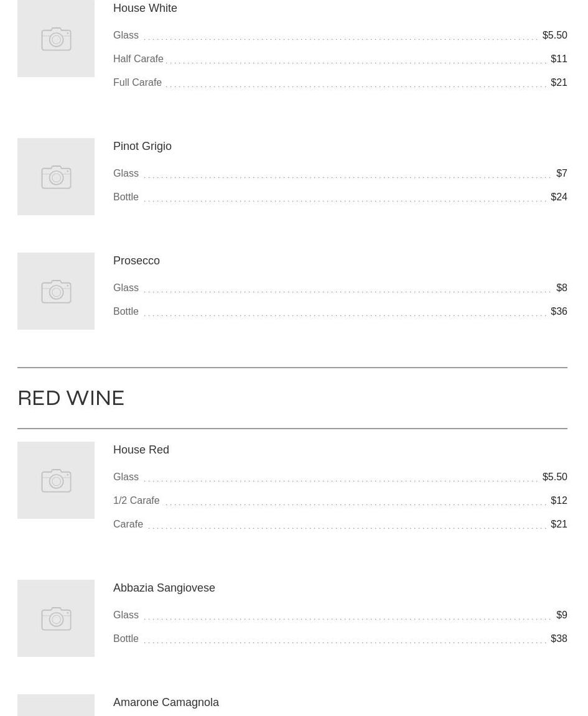Select the House Red placeholder thumbnail
This screenshot has height=716, width=588.
(x=56, y=480)
